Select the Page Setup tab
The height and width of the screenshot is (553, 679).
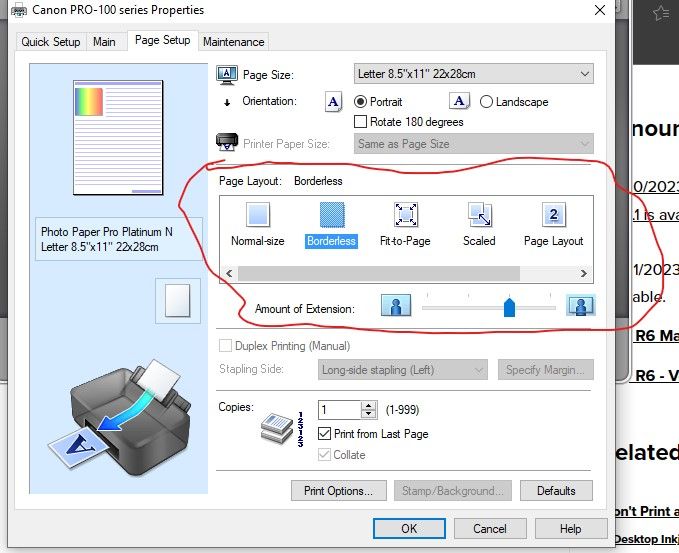pyautogui.click(x=163, y=40)
